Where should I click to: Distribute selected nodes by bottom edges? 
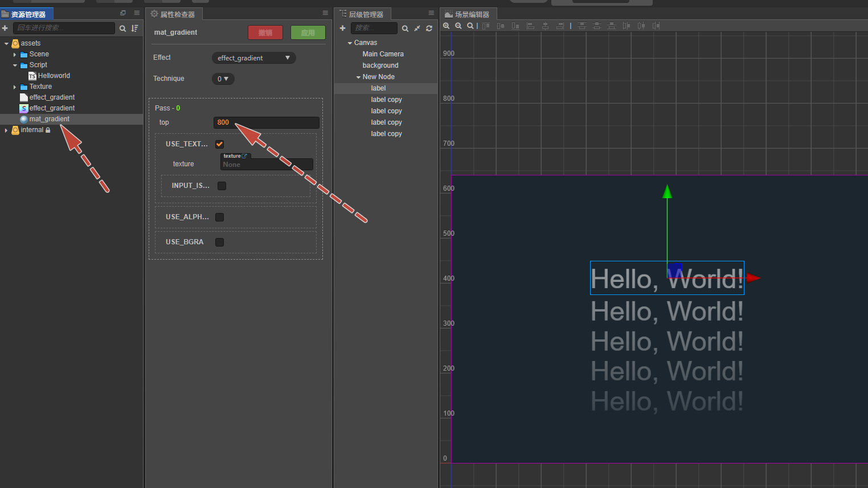611,26
